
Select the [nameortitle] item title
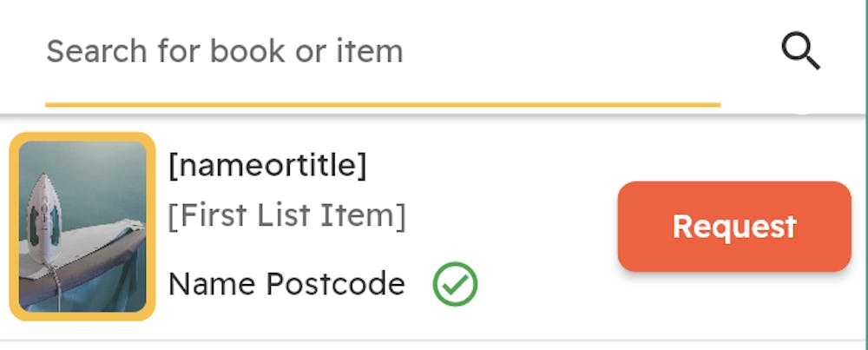(x=267, y=165)
